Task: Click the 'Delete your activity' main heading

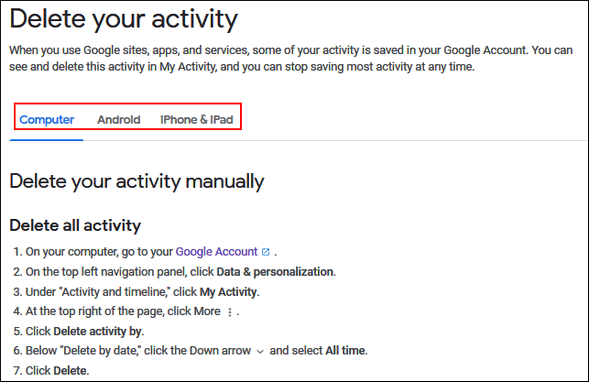Action: [x=124, y=19]
